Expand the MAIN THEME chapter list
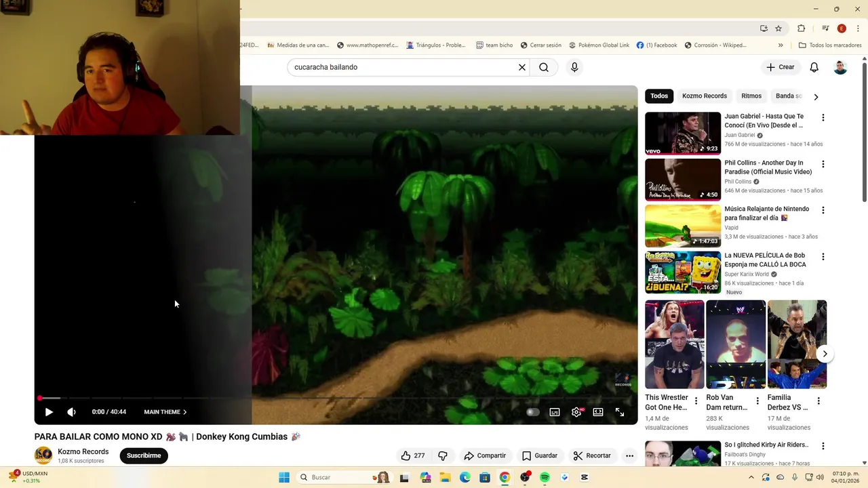The height and width of the screenshot is (488, 868). pos(165,412)
